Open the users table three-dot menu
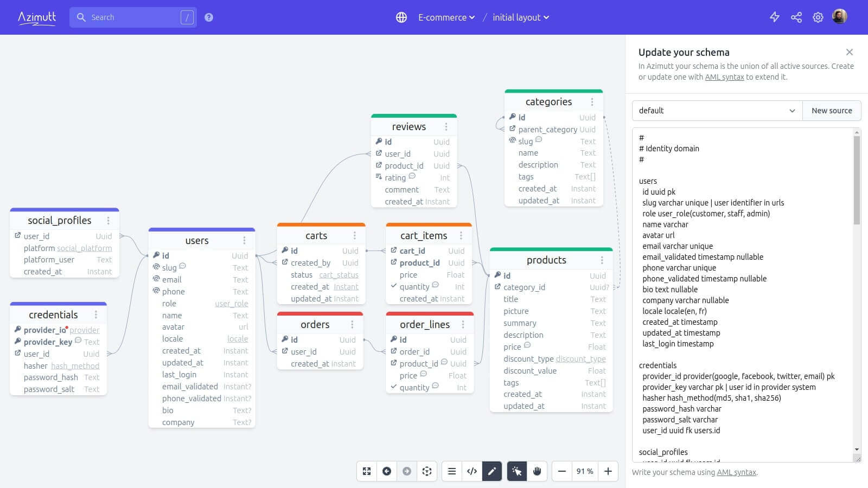This screenshot has height=488, width=868. 244,240
